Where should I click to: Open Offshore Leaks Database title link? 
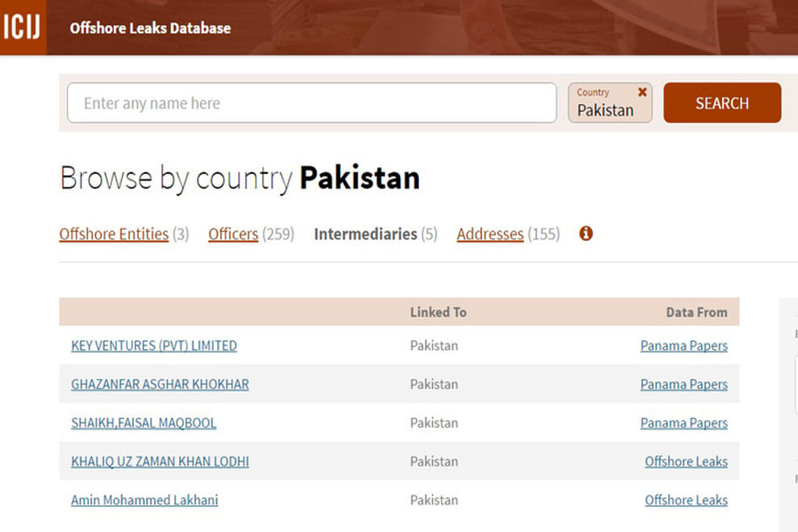pos(150,28)
